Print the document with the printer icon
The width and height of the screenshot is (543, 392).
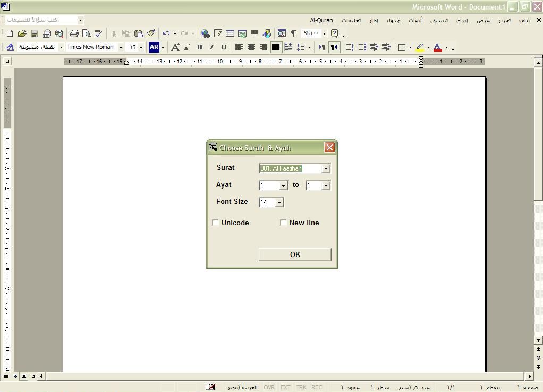[x=74, y=33]
